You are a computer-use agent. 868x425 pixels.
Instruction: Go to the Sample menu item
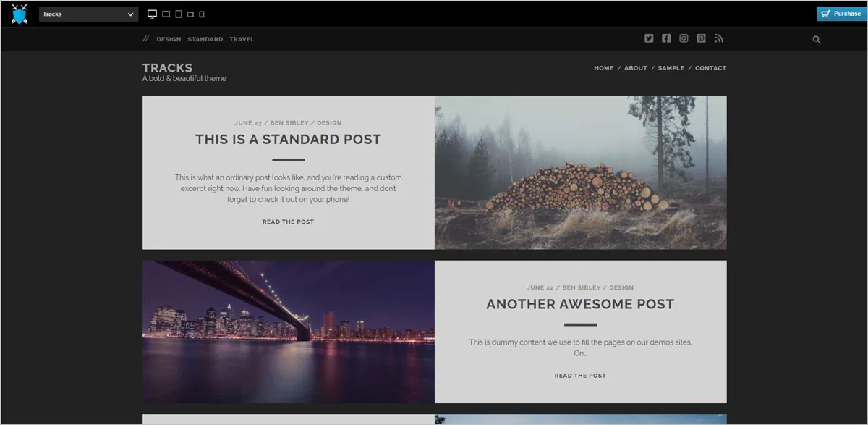pos(671,68)
